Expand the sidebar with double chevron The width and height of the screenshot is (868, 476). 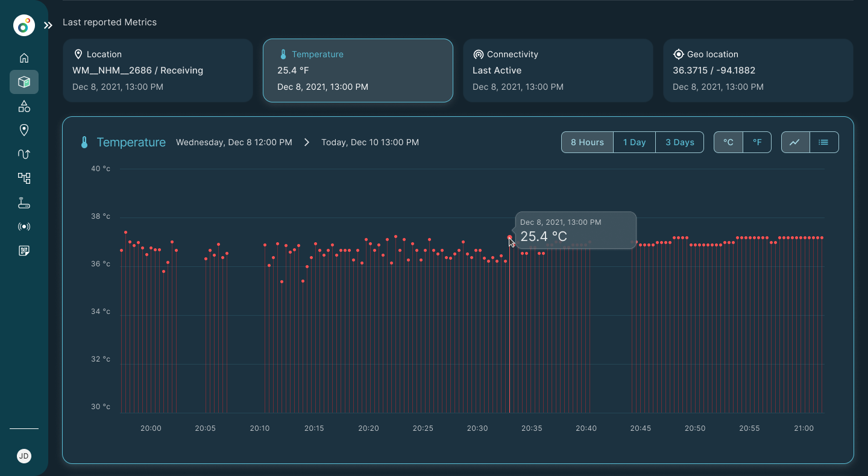tap(48, 25)
